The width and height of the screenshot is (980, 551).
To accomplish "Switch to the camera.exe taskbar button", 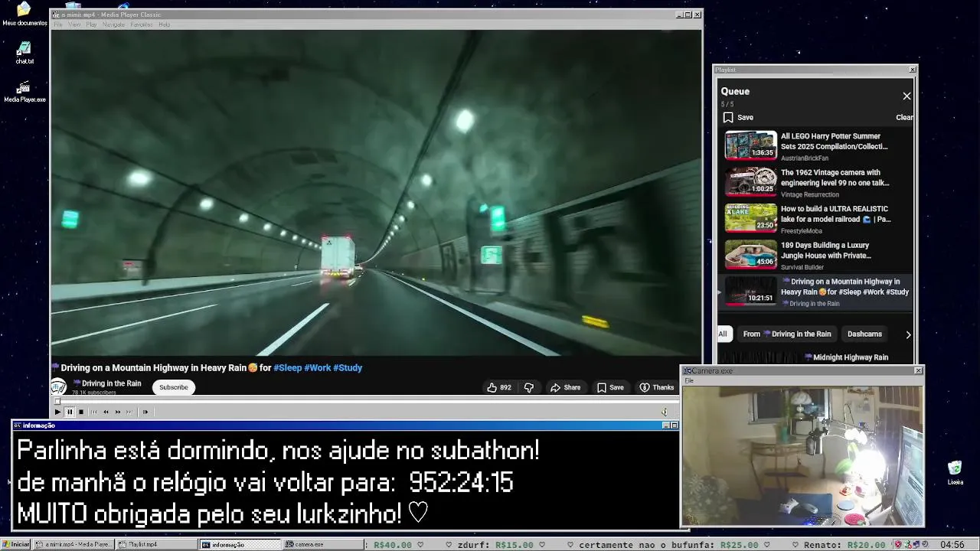I will [322, 544].
